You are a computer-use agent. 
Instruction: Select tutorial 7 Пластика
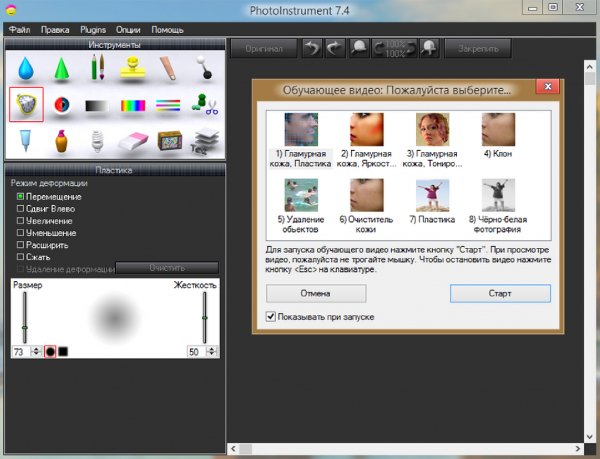click(432, 202)
